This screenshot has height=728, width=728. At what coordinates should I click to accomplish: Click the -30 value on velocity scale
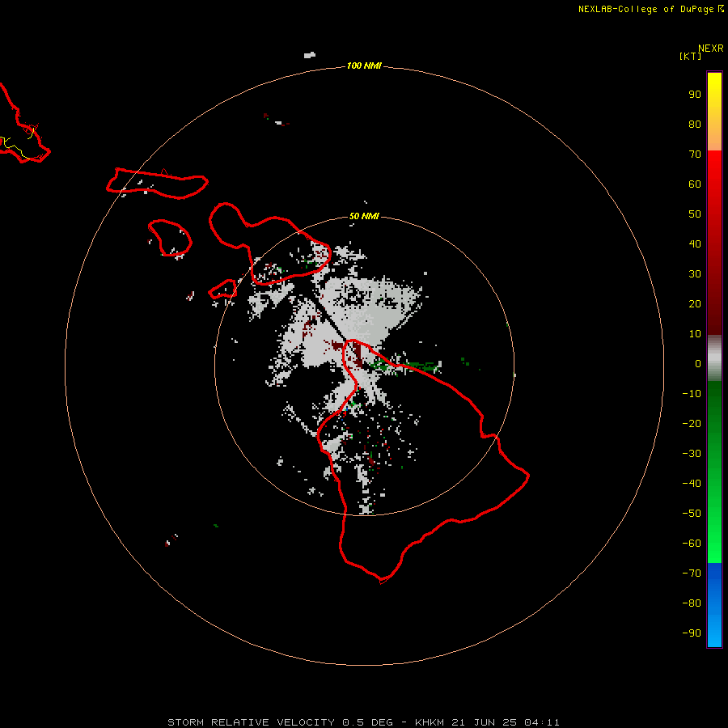pos(692,454)
